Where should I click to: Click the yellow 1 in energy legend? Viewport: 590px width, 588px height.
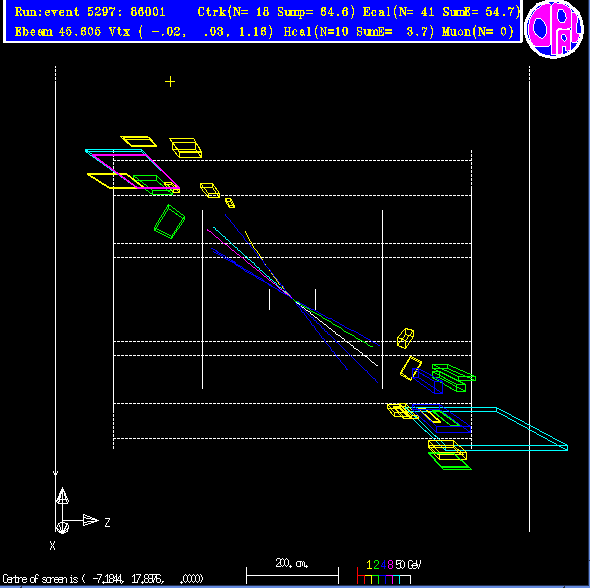[369, 565]
